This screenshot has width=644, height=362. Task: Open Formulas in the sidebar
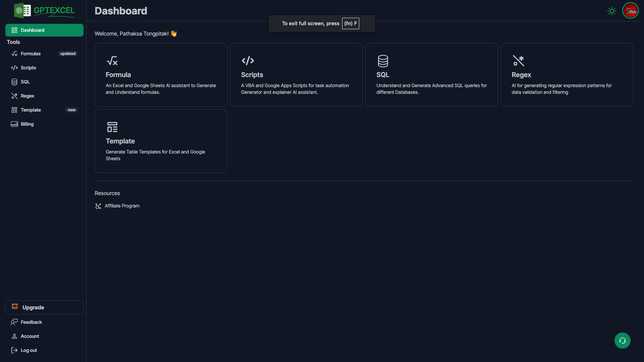[x=31, y=54]
